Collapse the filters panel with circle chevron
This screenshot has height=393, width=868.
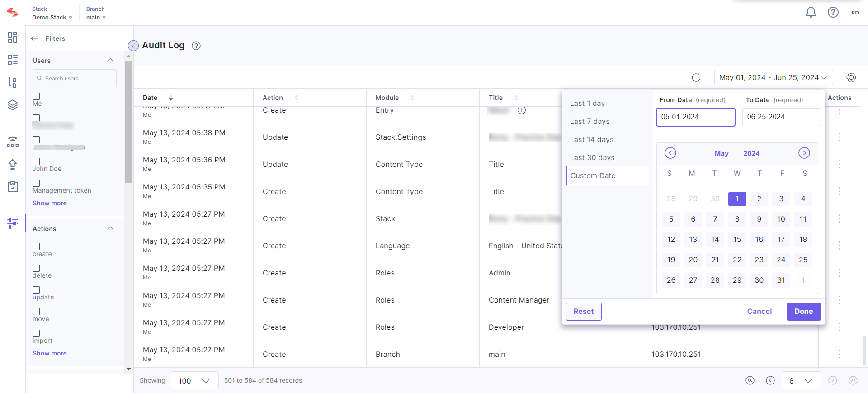133,46
